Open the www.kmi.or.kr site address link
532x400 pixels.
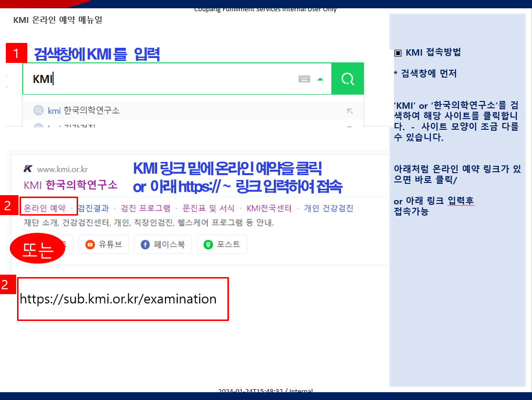[62, 169]
